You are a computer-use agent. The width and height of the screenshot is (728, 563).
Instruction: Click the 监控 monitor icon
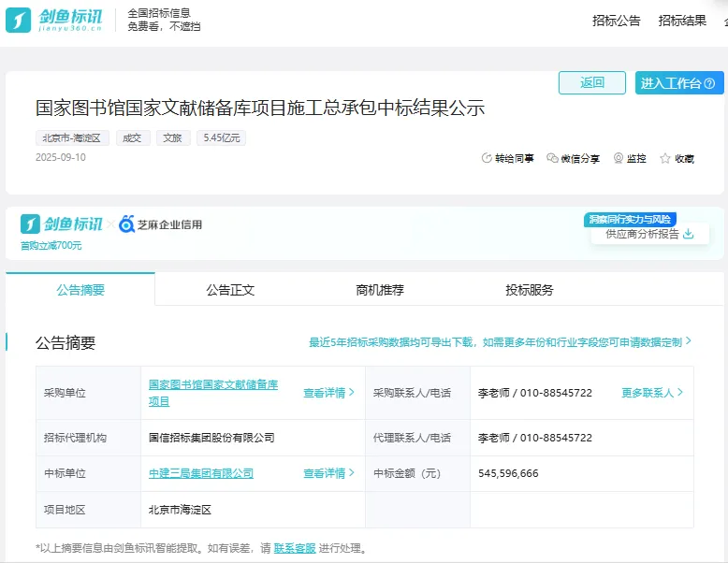click(x=619, y=159)
